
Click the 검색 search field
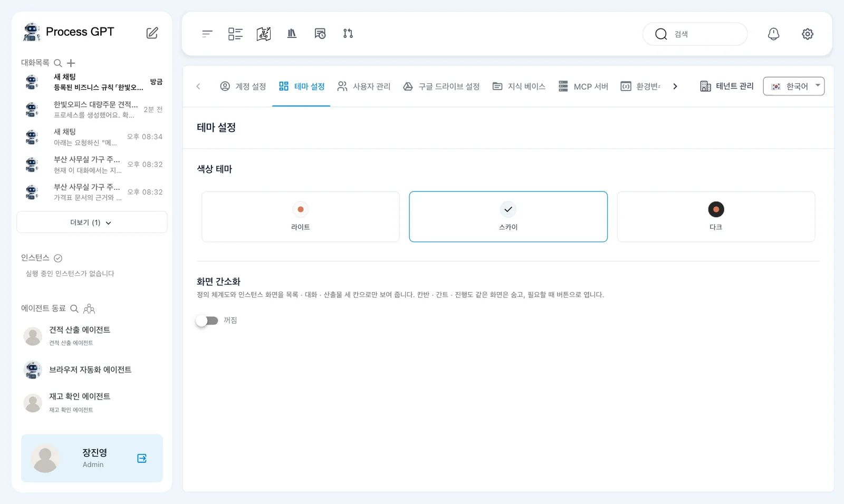click(x=695, y=34)
